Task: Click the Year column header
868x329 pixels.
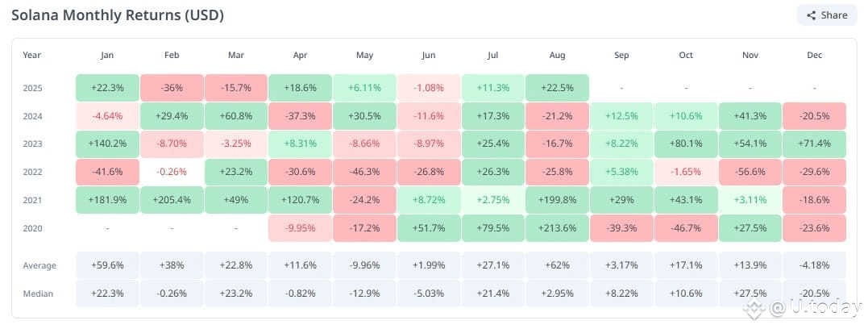Action: click(x=32, y=55)
